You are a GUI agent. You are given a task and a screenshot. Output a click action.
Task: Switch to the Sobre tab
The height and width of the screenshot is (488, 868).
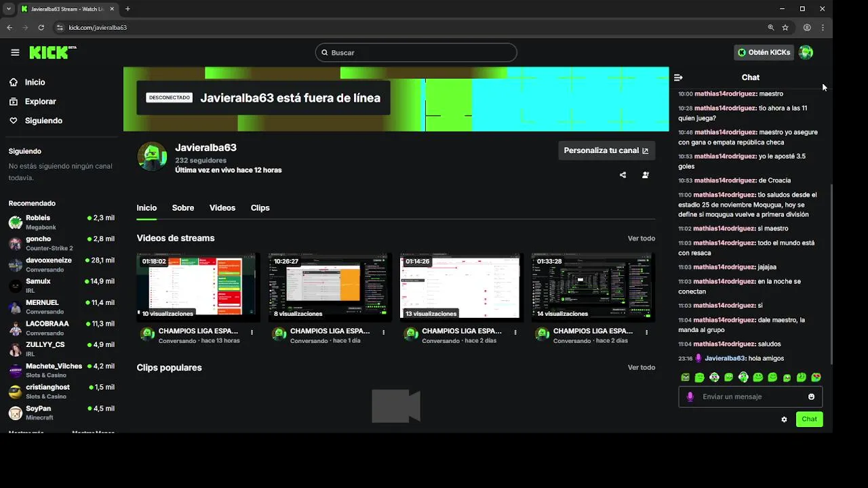tap(183, 208)
